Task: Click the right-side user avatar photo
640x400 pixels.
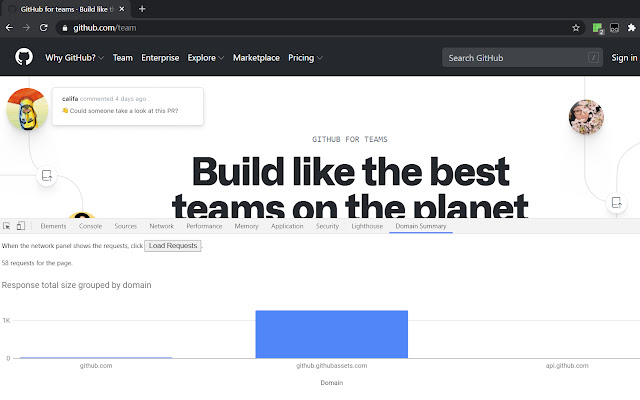Action: 586,117
